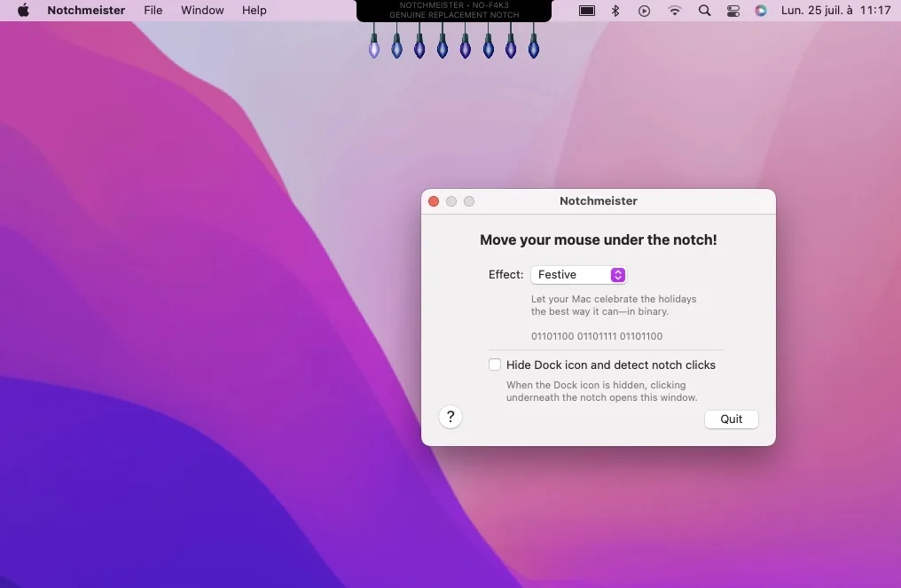Open the Help menu
The width and height of the screenshot is (901, 588).
254,11
